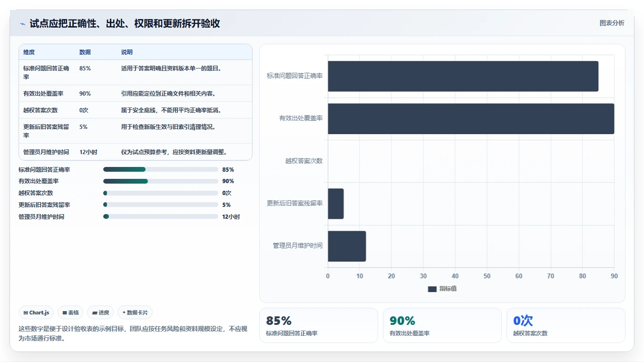Click the 更新后旧答案残留率 progress bar
Viewport: 644px width, 362px height.
[161, 205]
